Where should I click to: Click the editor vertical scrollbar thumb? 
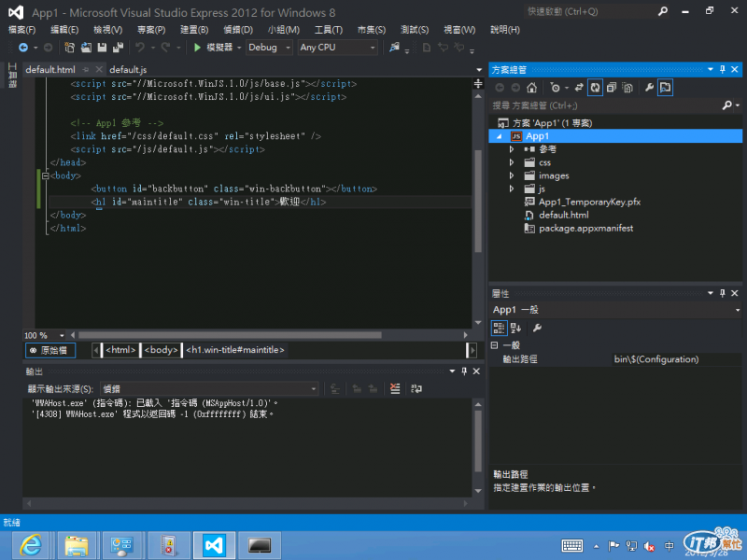[x=478, y=201]
